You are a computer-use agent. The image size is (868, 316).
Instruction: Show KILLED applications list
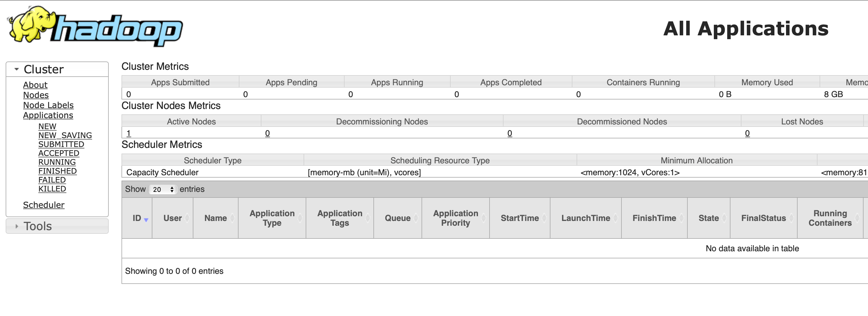52,189
